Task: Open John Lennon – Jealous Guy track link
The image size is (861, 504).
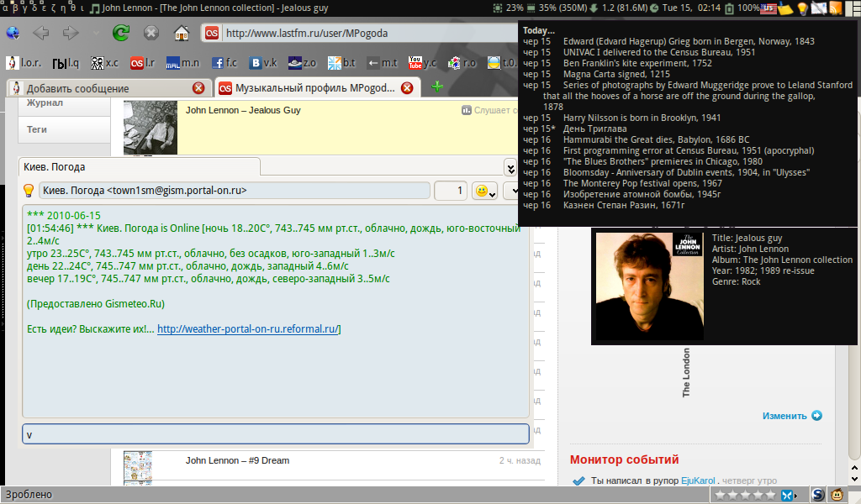Action: click(x=243, y=110)
